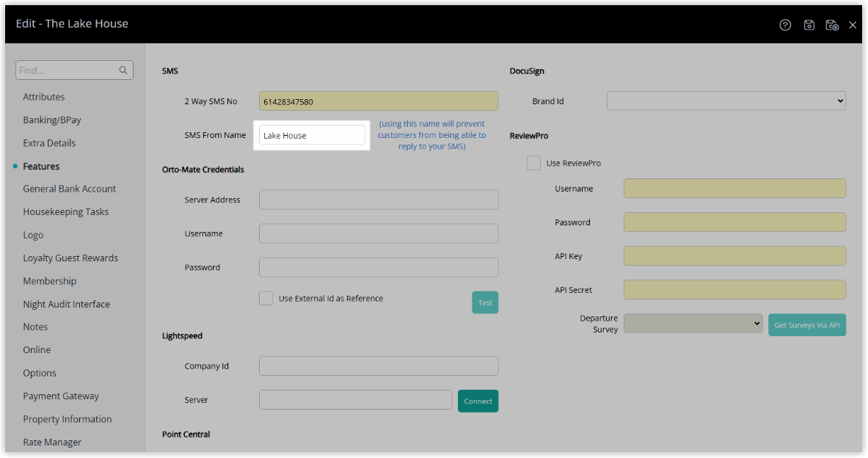Focus the Find search field

point(74,70)
